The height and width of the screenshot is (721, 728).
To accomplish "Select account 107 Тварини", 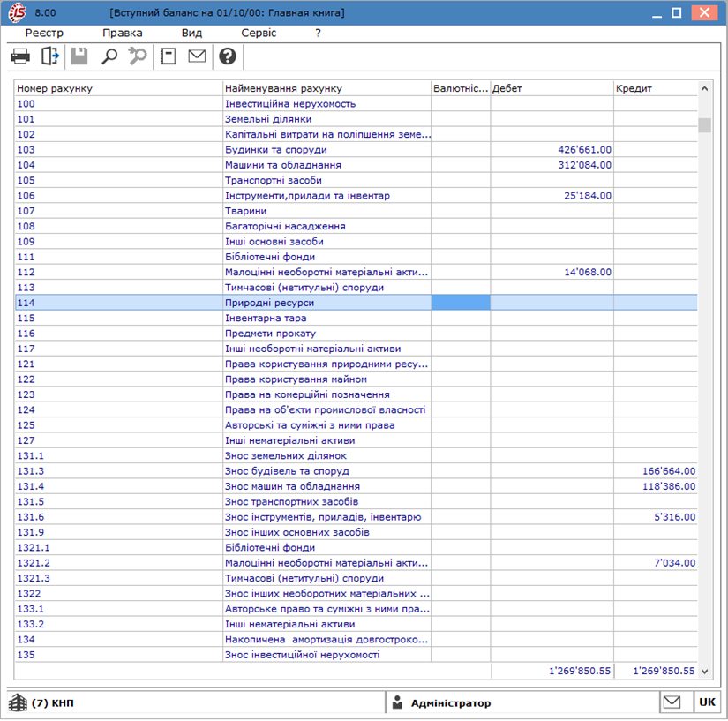I will point(356,211).
